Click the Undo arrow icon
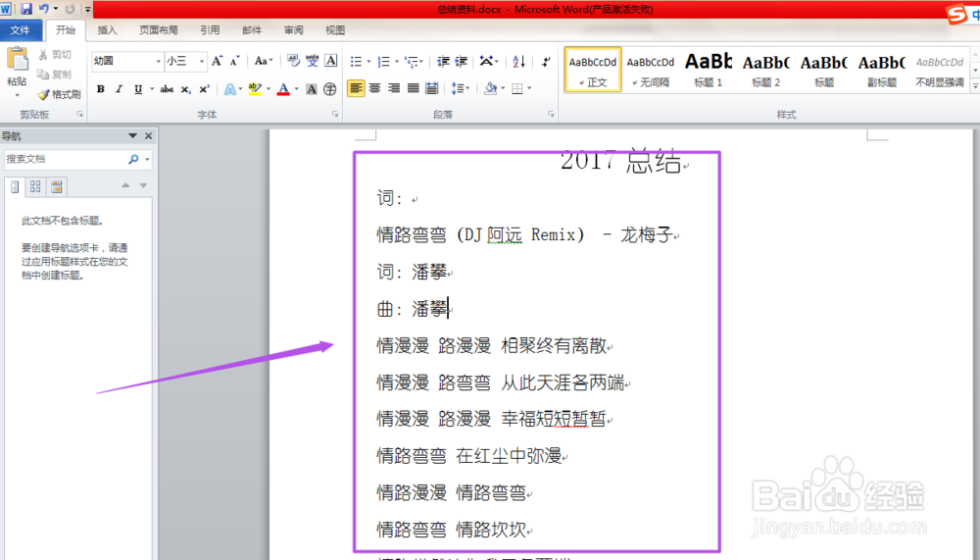The height and width of the screenshot is (560, 980). pos(43,9)
